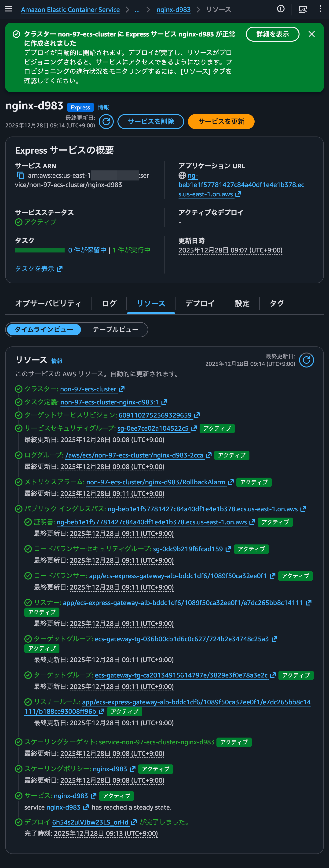The image size is (329, 868).
Task: Open nginx-d983 link in steady state message
Action: click(63, 807)
